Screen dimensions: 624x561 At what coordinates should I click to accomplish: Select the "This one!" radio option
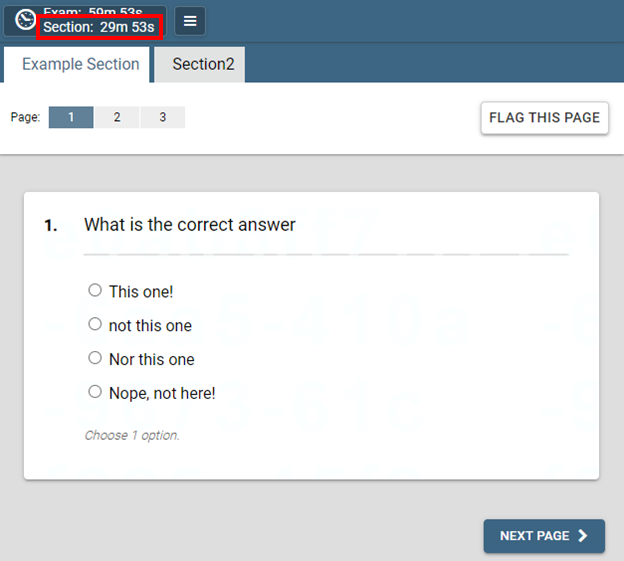point(95,291)
